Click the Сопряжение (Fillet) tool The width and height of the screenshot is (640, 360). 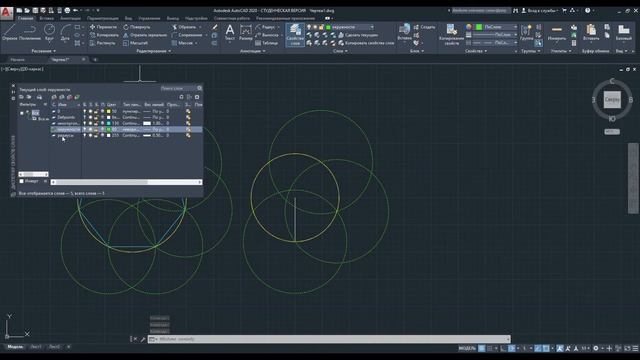point(187,35)
